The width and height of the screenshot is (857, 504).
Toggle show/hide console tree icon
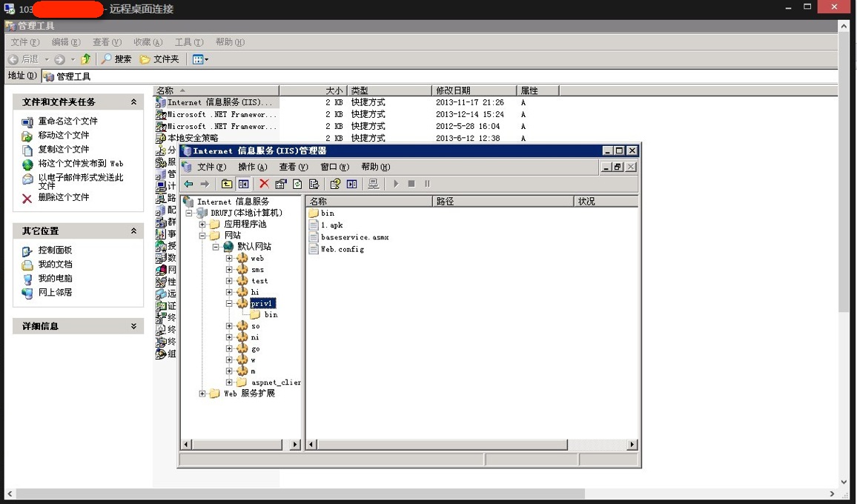[243, 185]
